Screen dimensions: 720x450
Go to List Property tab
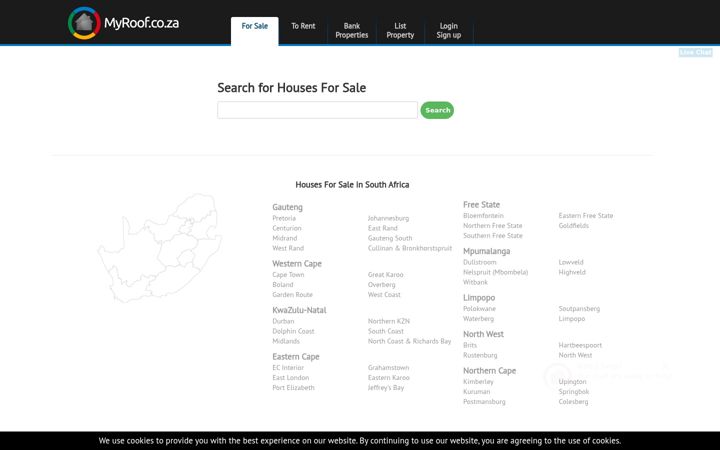click(400, 30)
